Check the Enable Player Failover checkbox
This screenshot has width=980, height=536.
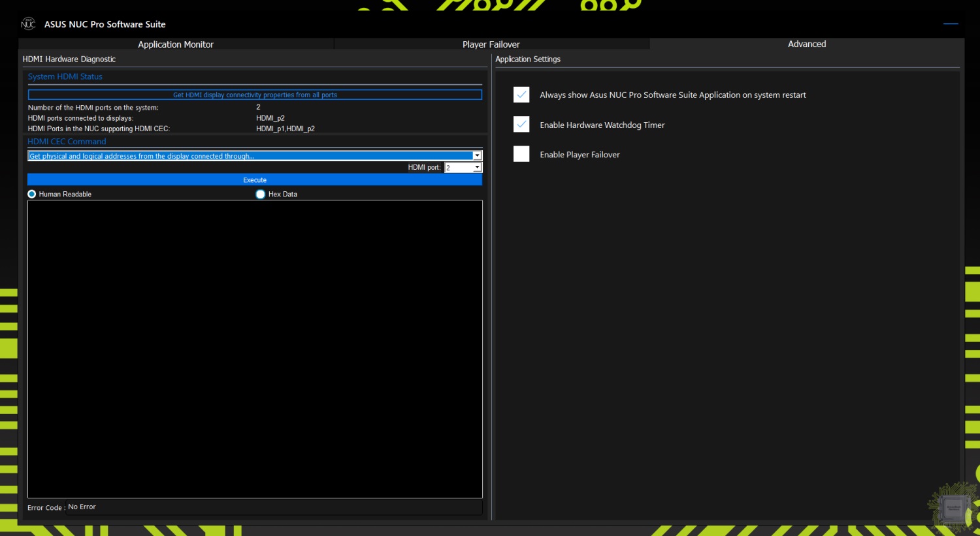pyautogui.click(x=521, y=154)
